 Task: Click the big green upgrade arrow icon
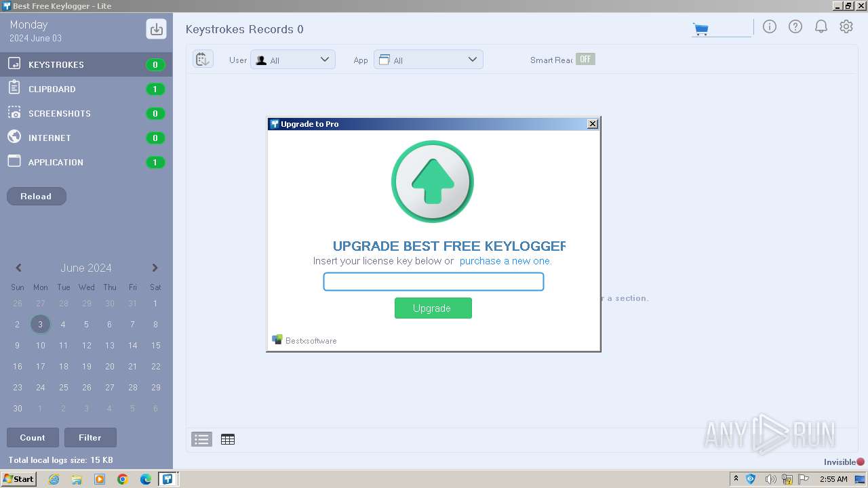tap(433, 182)
